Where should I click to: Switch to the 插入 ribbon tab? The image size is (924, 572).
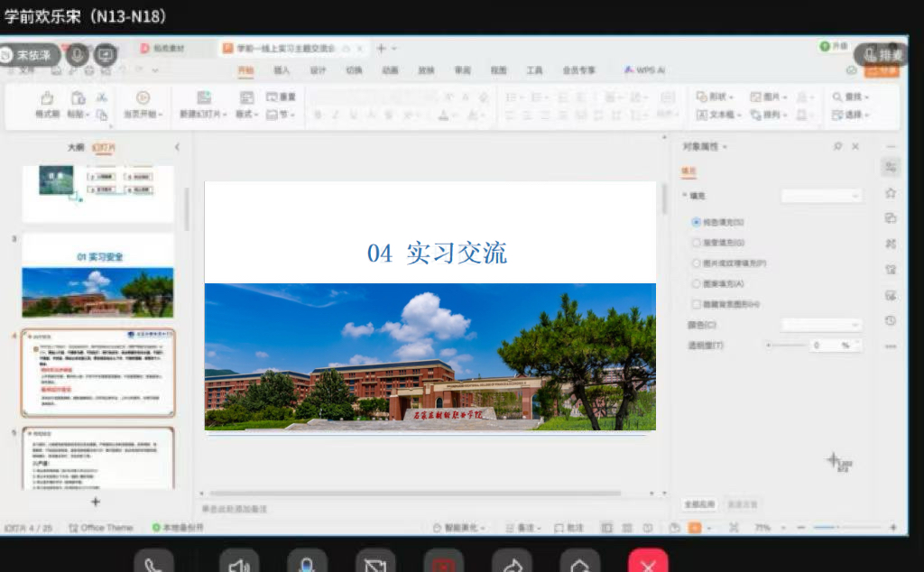click(282, 70)
